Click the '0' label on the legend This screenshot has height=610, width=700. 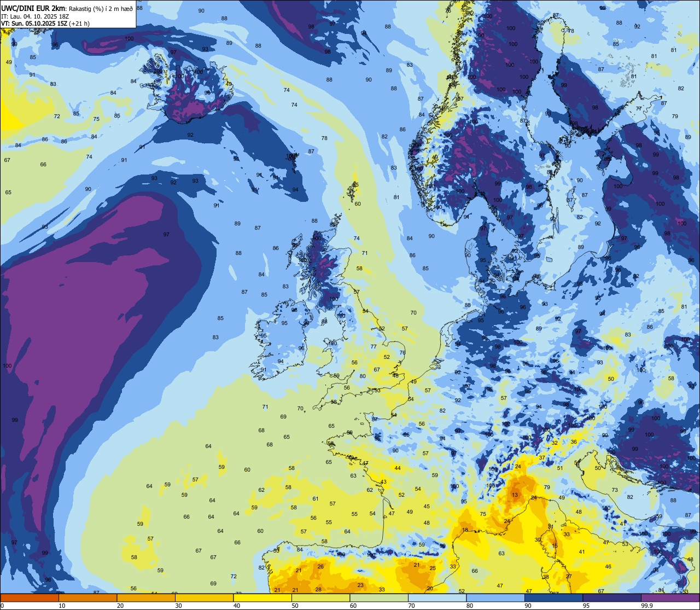2,606
